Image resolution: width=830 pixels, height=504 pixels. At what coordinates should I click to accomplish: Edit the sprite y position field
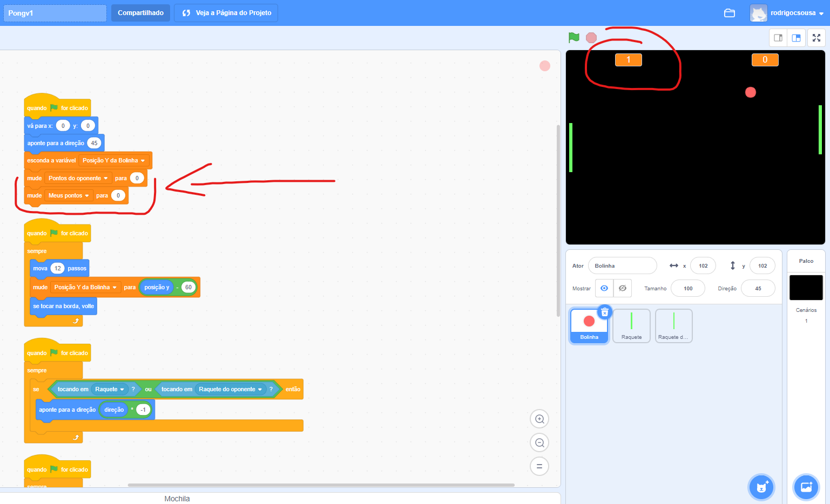[762, 265]
